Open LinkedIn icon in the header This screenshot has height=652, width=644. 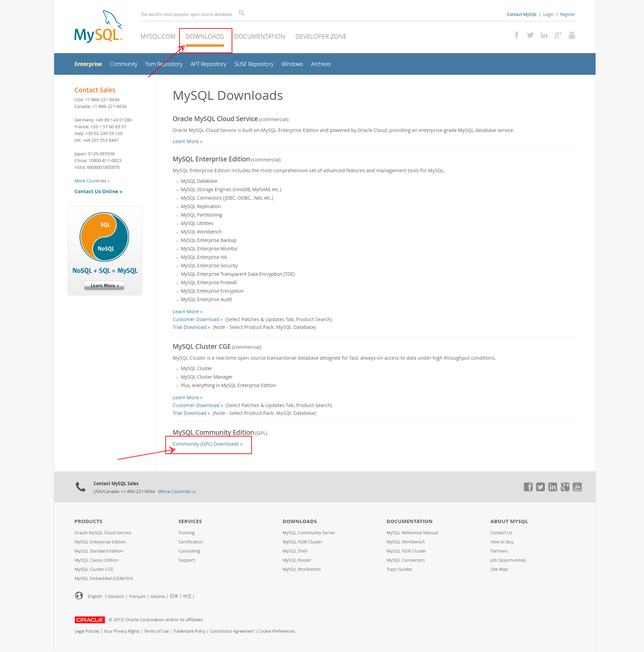pos(544,35)
